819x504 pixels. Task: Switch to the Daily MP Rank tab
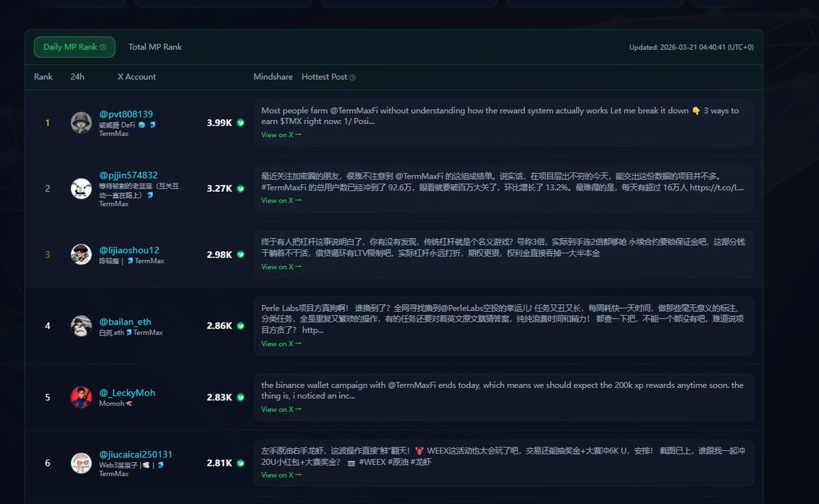(x=74, y=47)
